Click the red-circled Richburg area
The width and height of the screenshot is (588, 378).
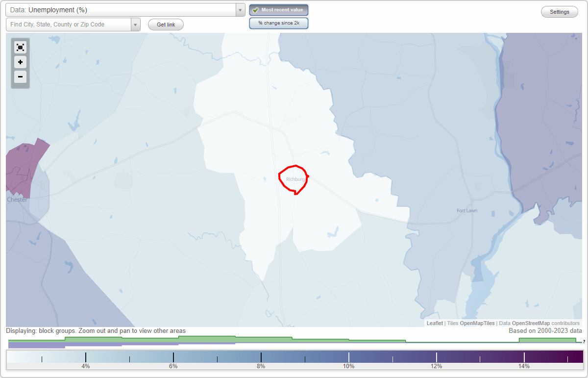tap(293, 179)
